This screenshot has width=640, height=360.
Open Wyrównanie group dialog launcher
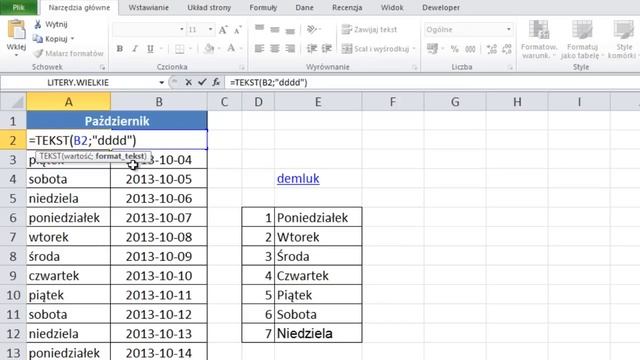pos(414,67)
